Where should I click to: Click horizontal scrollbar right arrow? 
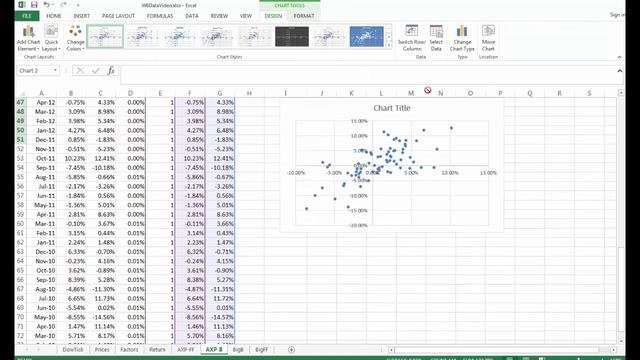click(x=613, y=350)
